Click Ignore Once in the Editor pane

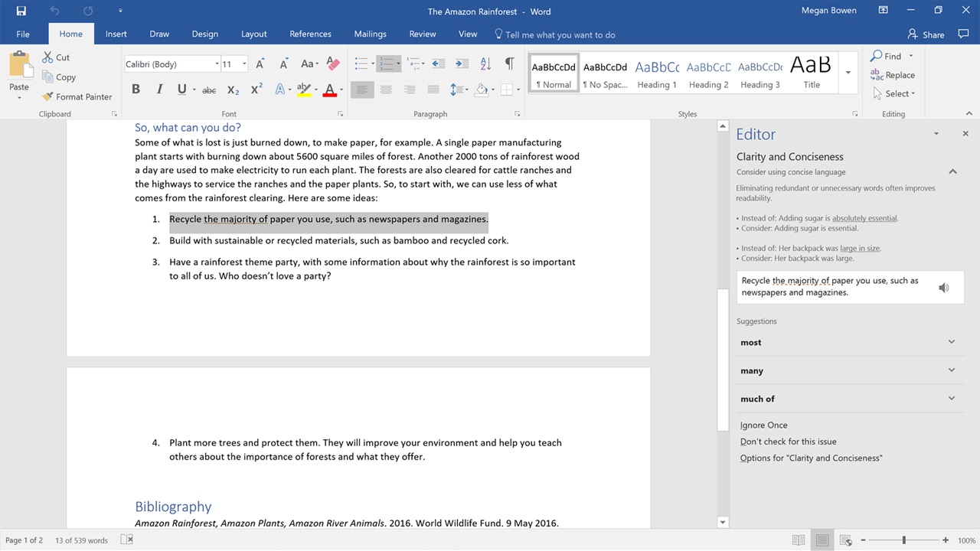click(x=763, y=425)
